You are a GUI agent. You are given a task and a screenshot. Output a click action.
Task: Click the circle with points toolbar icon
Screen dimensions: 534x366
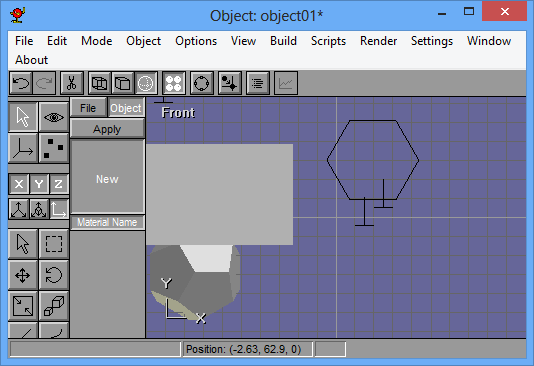[202, 83]
